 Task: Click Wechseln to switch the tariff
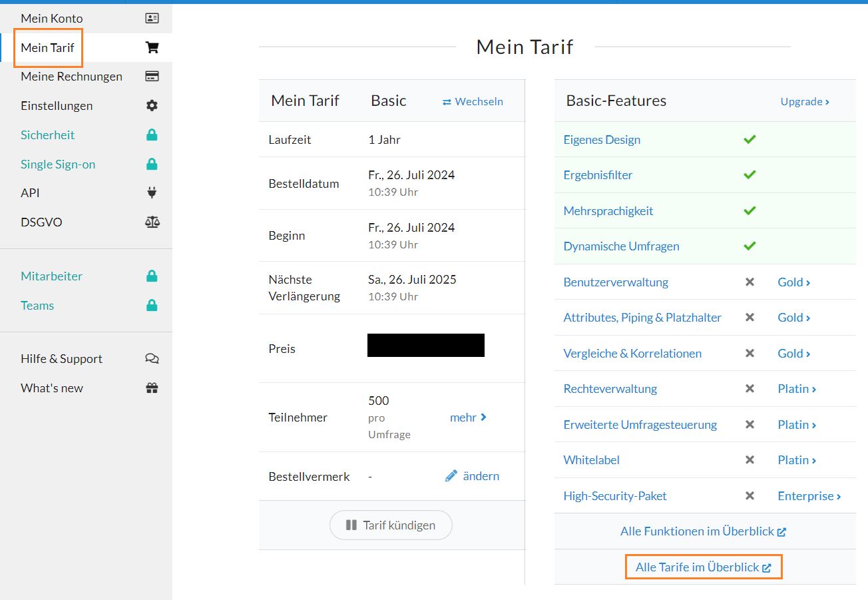(x=473, y=101)
